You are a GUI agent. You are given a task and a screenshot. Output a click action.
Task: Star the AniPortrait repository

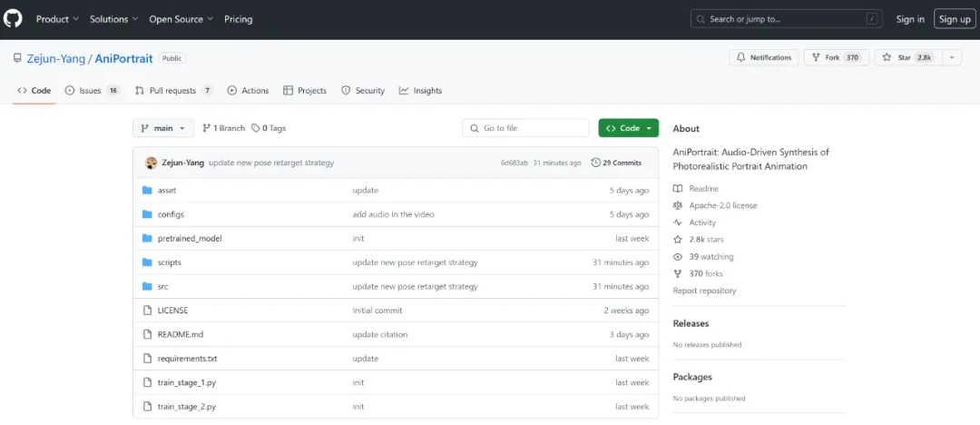click(907, 57)
